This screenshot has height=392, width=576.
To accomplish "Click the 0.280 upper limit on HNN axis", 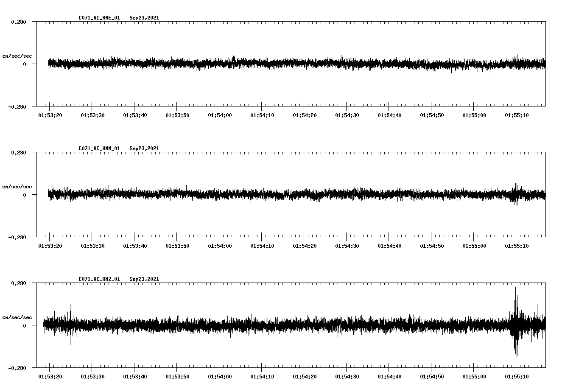I will pyautogui.click(x=18, y=152).
